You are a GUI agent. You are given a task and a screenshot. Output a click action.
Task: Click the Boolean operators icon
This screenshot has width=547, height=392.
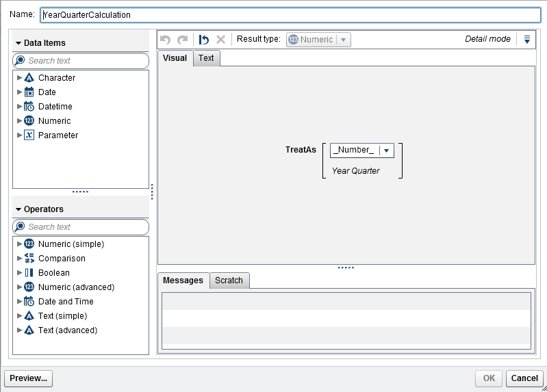click(x=29, y=272)
